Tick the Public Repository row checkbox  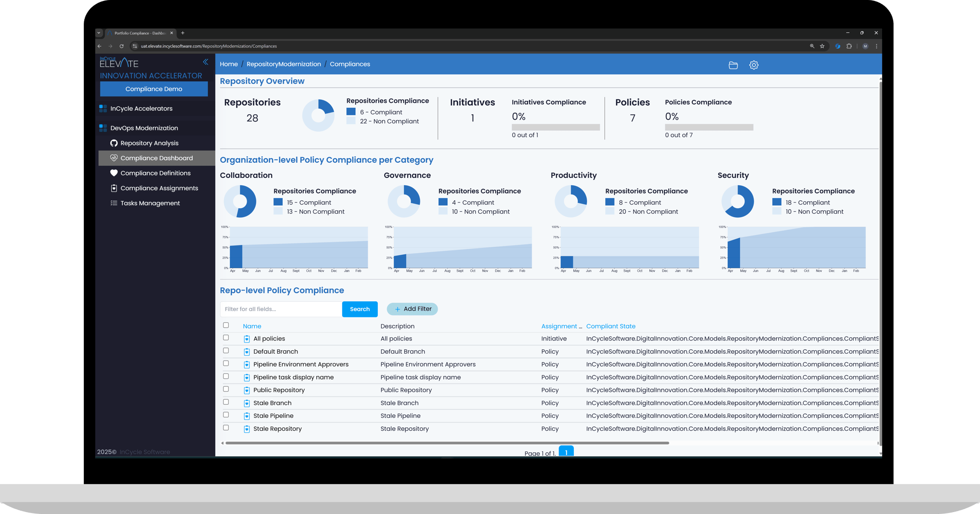pyautogui.click(x=226, y=390)
